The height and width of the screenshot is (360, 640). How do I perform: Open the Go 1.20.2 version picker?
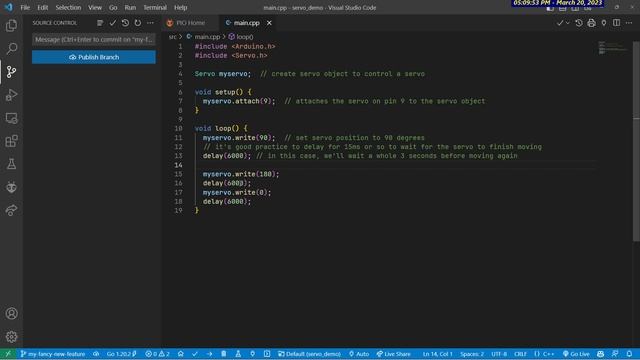pos(121,354)
